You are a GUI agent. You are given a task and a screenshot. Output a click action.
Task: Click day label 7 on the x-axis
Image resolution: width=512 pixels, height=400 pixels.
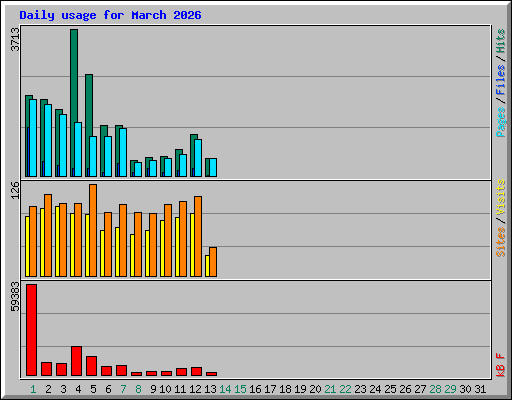click(123, 389)
